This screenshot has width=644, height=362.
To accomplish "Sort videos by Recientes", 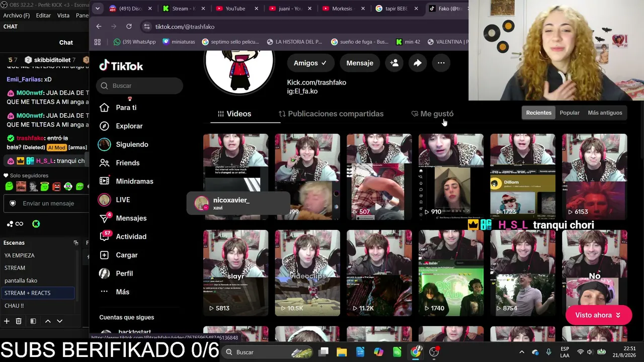I will pyautogui.click(x=539, y=113).
